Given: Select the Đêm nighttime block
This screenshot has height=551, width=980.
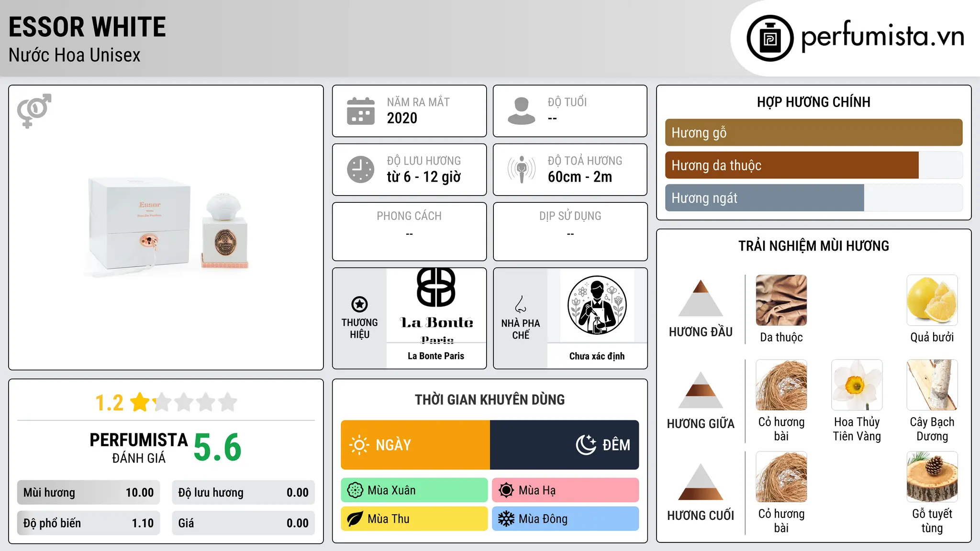Looking at the screenshot, I should tap(565, 445).
